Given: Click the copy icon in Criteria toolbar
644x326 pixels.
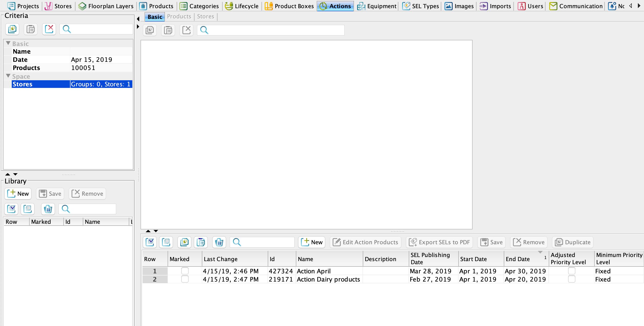Looking at the screenshot, I should 12,29.
